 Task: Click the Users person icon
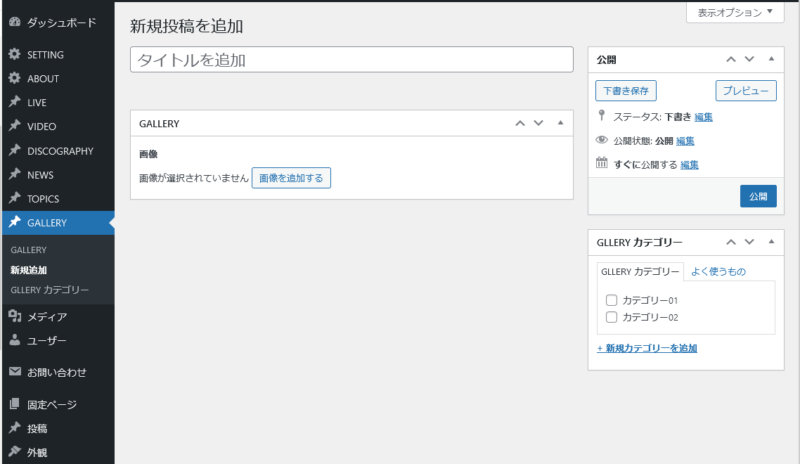pyautogui.click(x=14, y=340)
